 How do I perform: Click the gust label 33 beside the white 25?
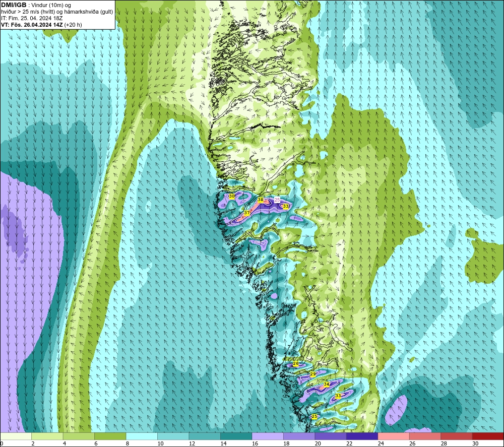(x=285, y=206)
